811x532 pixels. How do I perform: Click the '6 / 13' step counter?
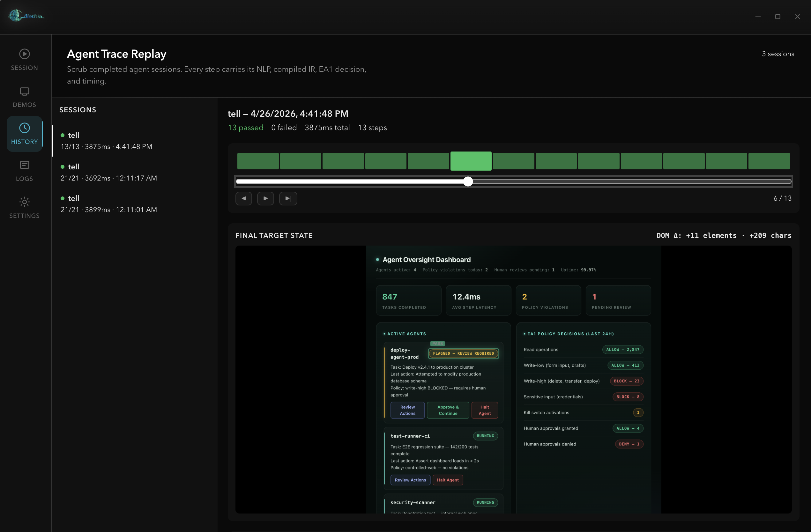tap(782, 198)
